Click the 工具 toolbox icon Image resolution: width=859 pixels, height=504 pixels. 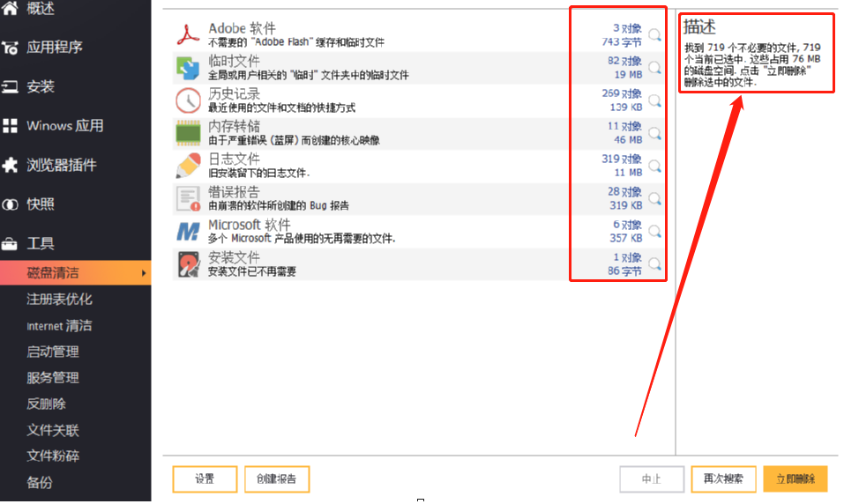pos(10,243)
